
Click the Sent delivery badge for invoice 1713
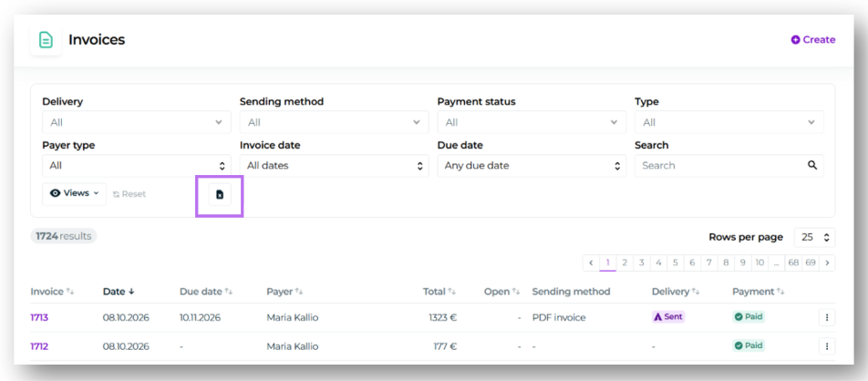(668, 317)
